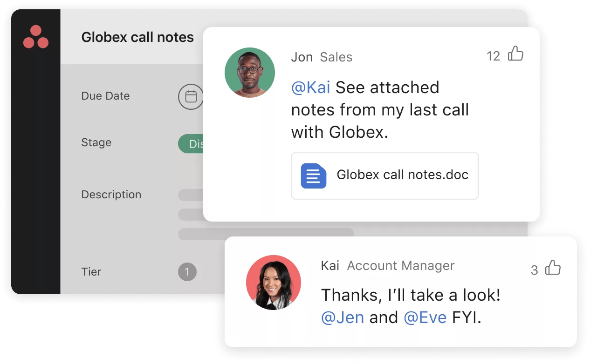This screenshot has height=364, width=590.
Task: Click the Tier 1 badge
Action: click(187, 272)
